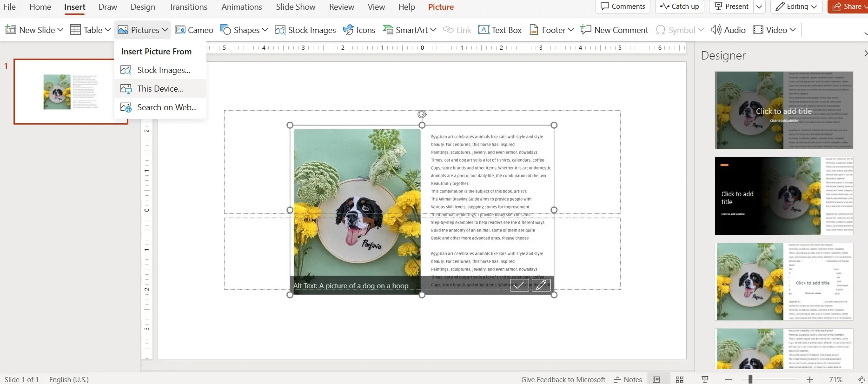Click the New Slide icon
This screenshot has height=384, width=868.
click(11, 30)
